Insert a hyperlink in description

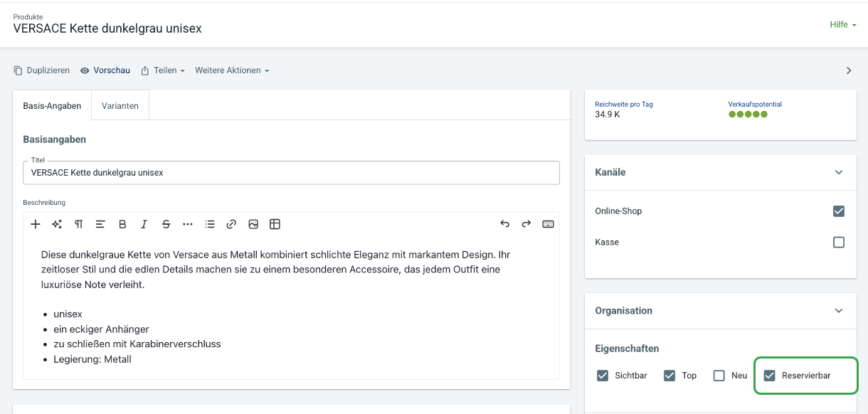pyautogui.click(x=231, y=224)
